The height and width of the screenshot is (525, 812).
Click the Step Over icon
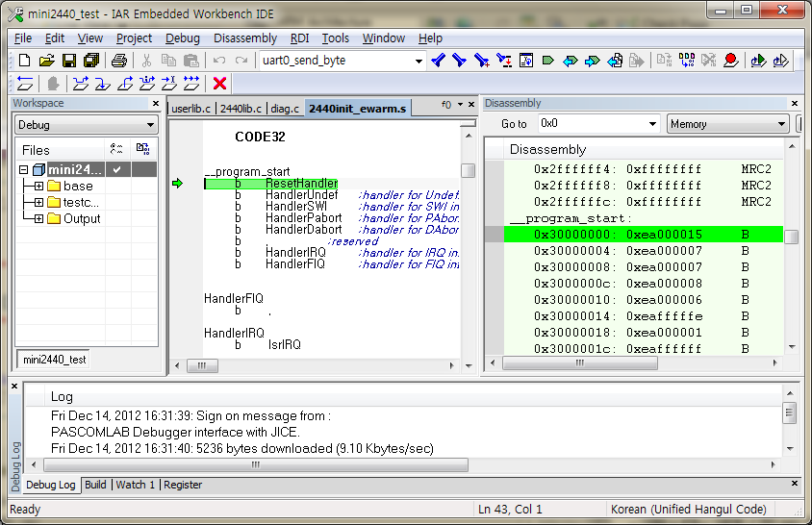[x=80, y=84]
